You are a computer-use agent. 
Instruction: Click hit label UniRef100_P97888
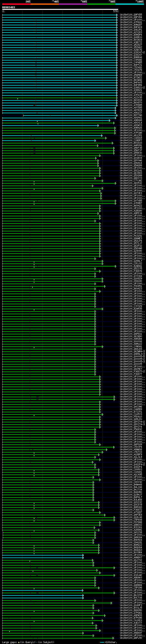pyautogui.click(x=131, y=522)
